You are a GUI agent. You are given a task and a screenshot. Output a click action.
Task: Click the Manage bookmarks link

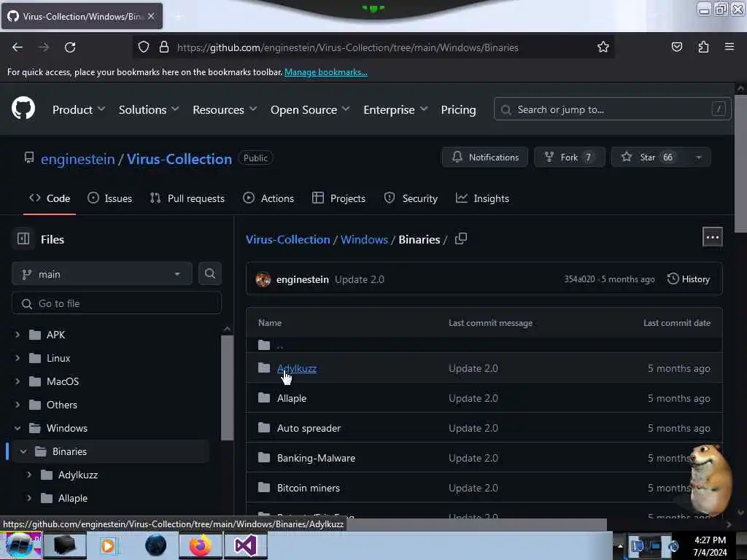326,72
